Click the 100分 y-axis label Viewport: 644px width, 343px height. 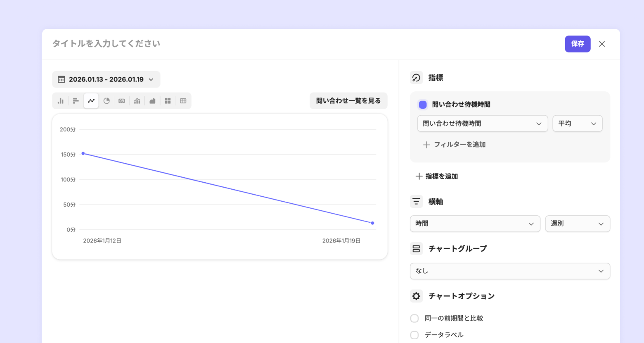(68, 180)
